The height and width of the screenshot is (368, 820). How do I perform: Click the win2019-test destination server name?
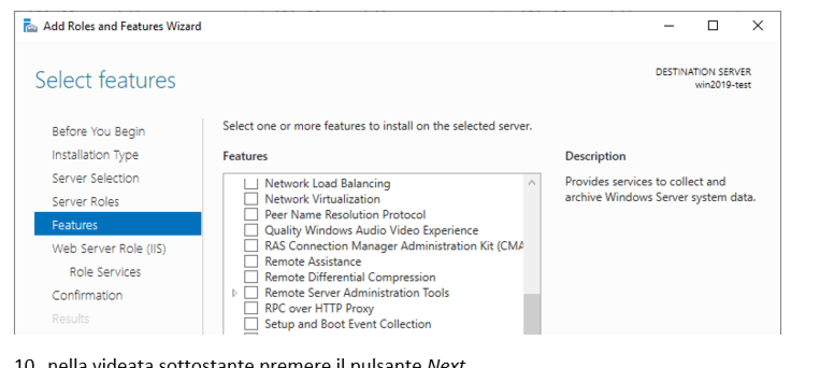click(723, 85)
